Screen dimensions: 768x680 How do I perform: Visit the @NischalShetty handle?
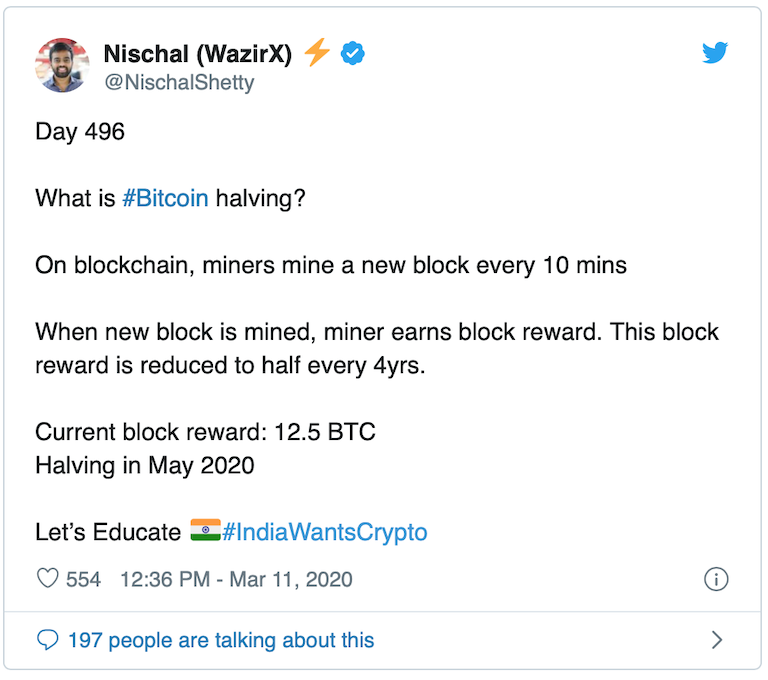coord(179,82)
